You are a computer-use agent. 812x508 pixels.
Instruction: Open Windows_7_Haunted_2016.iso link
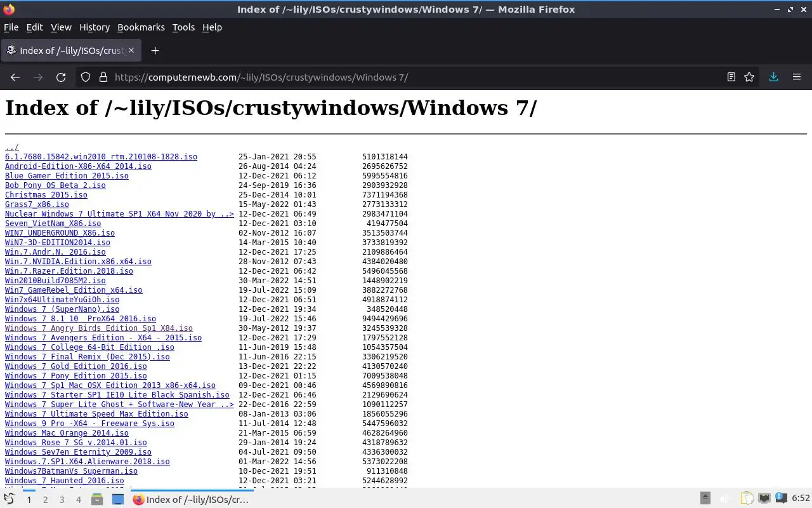pos(65,481)
